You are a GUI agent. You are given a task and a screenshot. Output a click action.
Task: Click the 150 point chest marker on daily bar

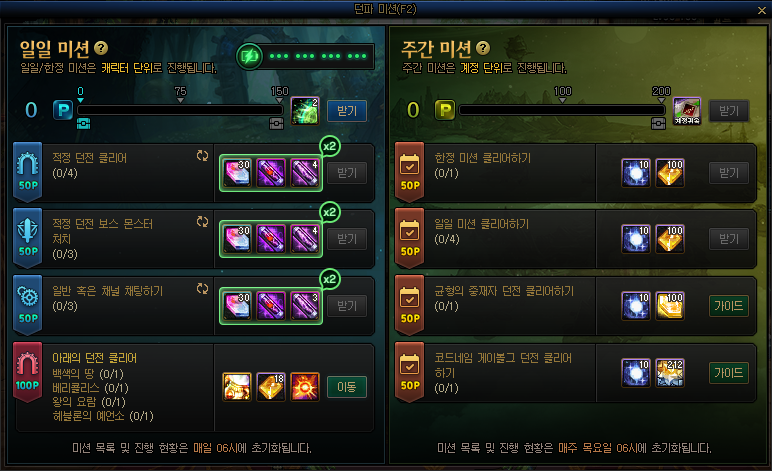[276, 124]
